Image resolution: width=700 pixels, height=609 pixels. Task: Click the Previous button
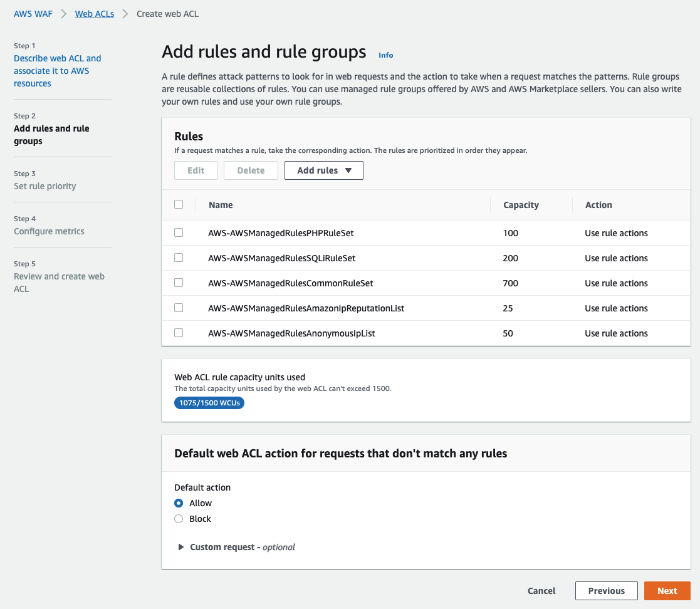click(x=606, y=591)
